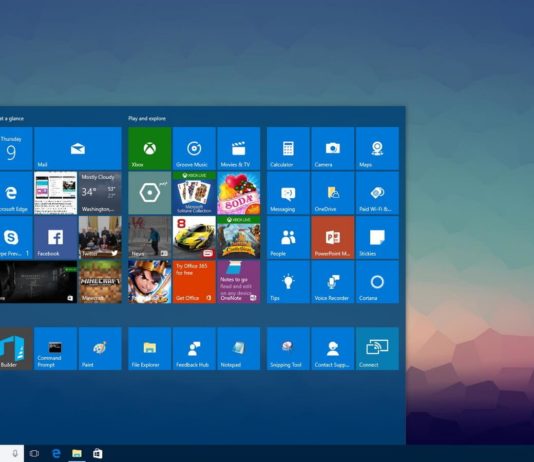Viewport: 534px width, 462px height.
Task: Open the crowned anime character game tile
Action: tap(150, 282)
